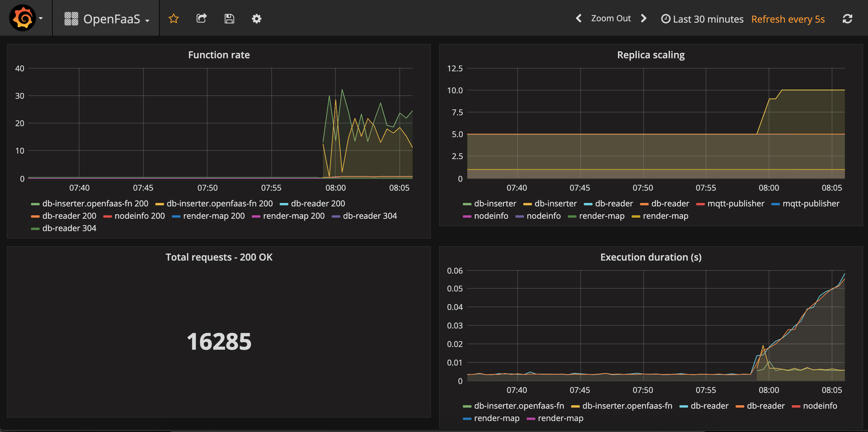
Task: Click magenta render-map swatch in Execution duration legend
Action: 531,419
